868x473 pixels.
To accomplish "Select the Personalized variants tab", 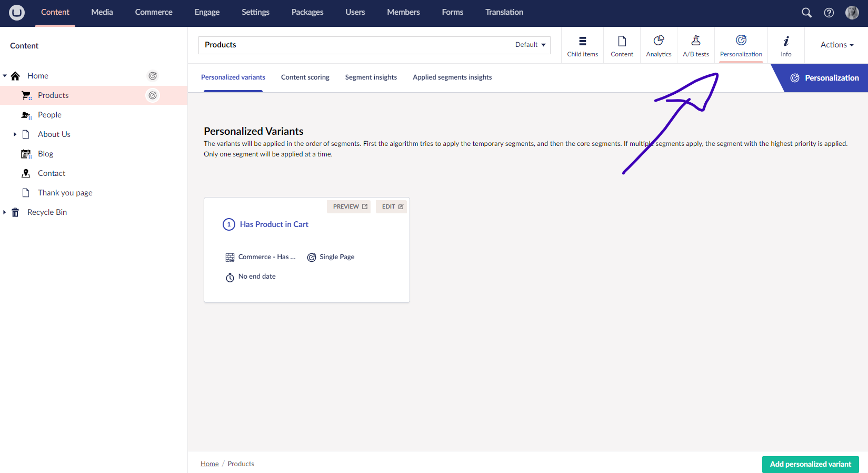I will (x=233, y=77).
